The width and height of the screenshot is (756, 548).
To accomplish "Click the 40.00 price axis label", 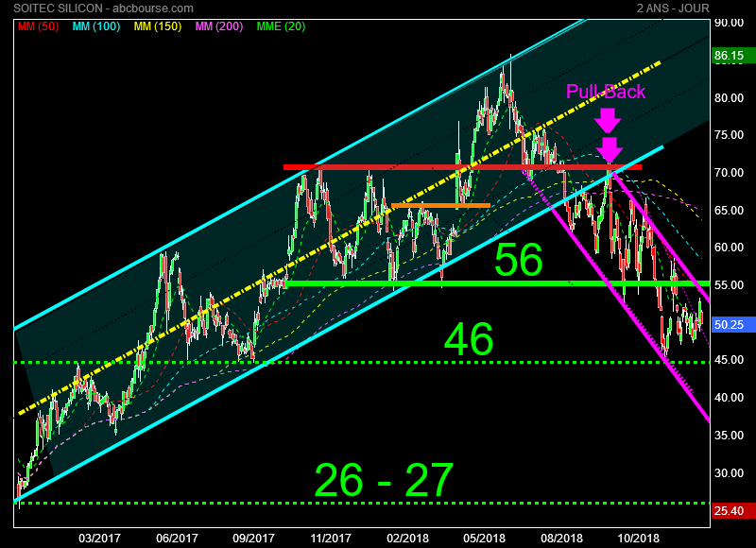I will click(x=729, y=398).
